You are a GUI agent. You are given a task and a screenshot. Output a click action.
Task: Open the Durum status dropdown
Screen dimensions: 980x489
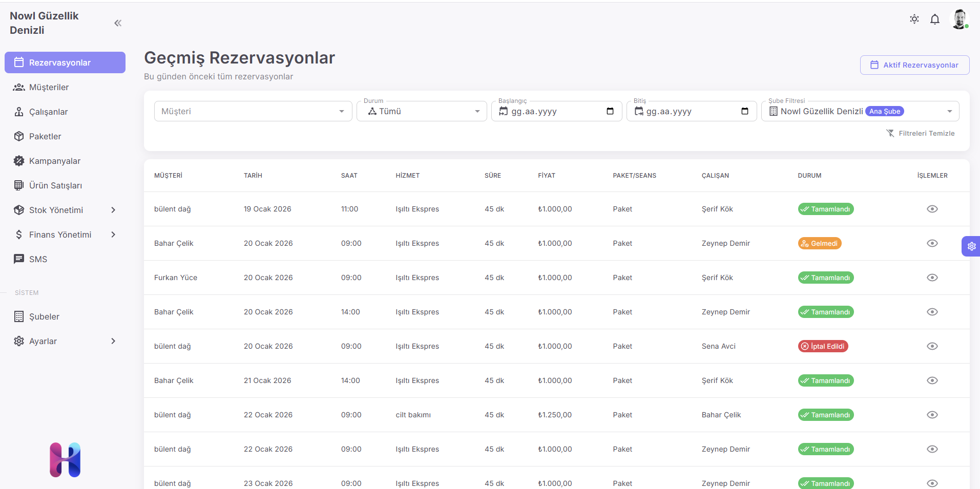(422, 111)
